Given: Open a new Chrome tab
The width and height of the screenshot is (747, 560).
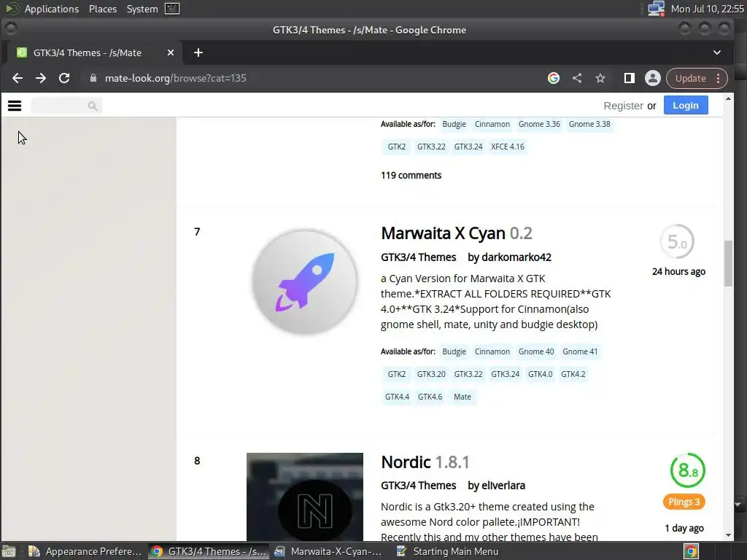Looking at the screenshot, I should pyautogui.click(x=198, y=52).
